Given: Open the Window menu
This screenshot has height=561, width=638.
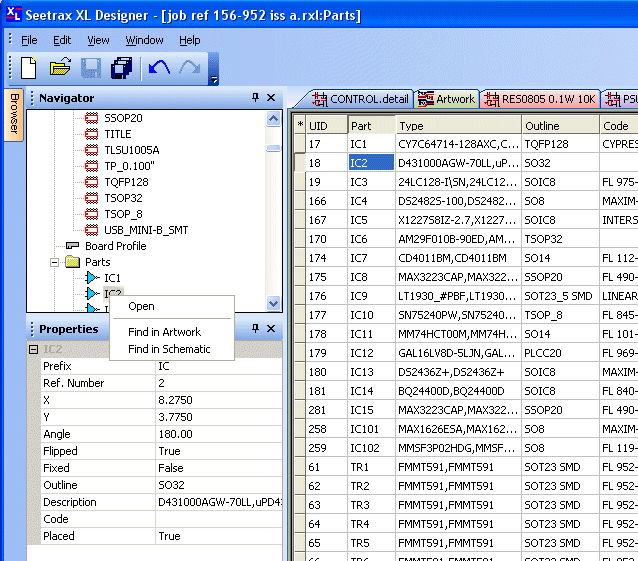Looking at the screenshot, I should point(144,40).
